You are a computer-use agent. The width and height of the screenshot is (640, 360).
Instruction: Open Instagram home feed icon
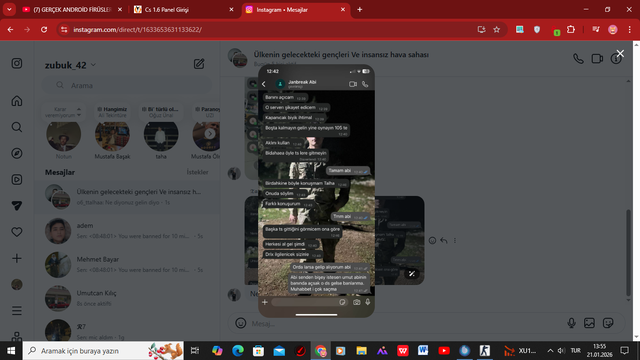pyautogui.click(x=17, y=101)
